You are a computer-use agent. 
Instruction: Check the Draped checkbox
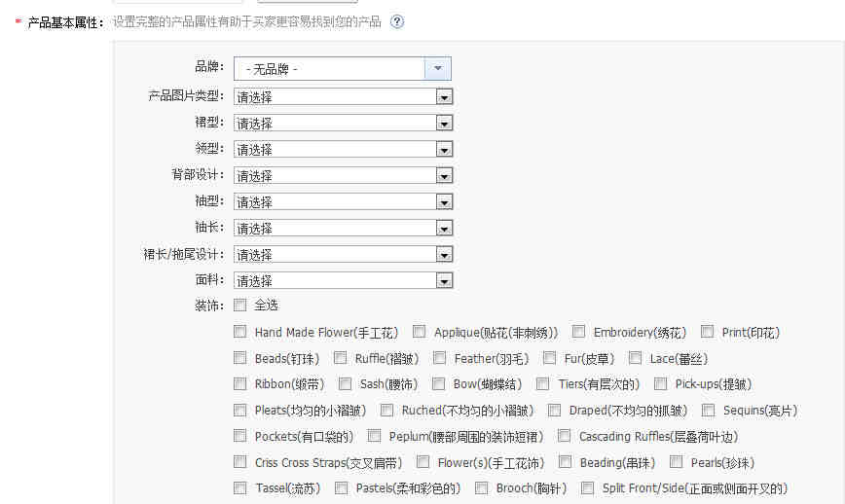pos(554,410)
